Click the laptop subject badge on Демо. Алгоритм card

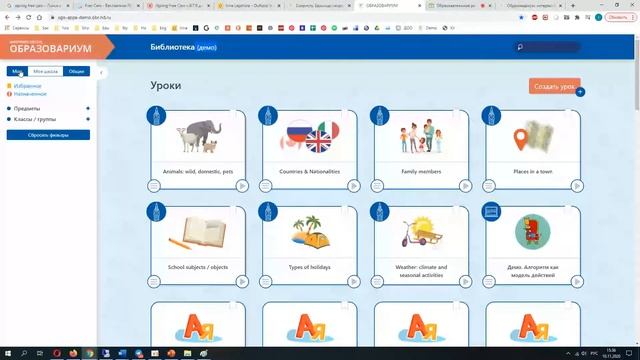coord(491,211)
